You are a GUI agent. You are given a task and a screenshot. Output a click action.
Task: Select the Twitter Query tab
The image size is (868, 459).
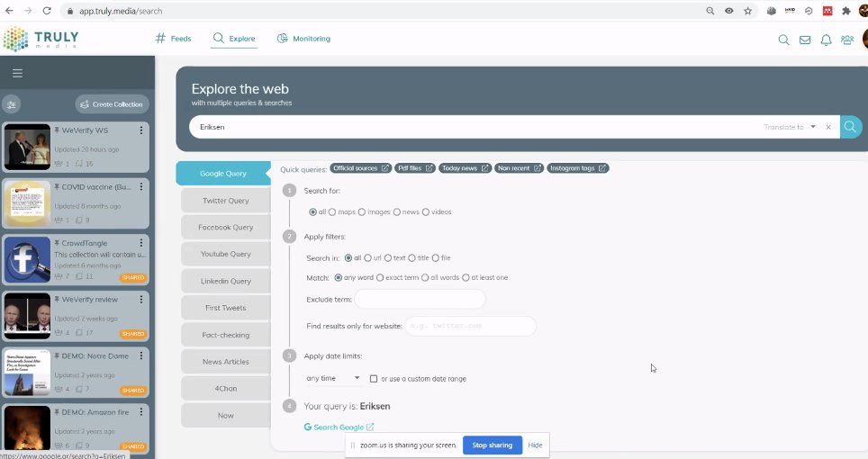pyautogui.click(x=225, y=201)
